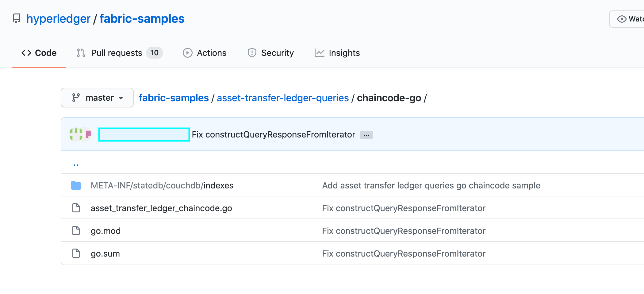The width and height of the screenshot is (644, 294).
Task: Open the Insights tab
Action: click(x=344, y=52)
